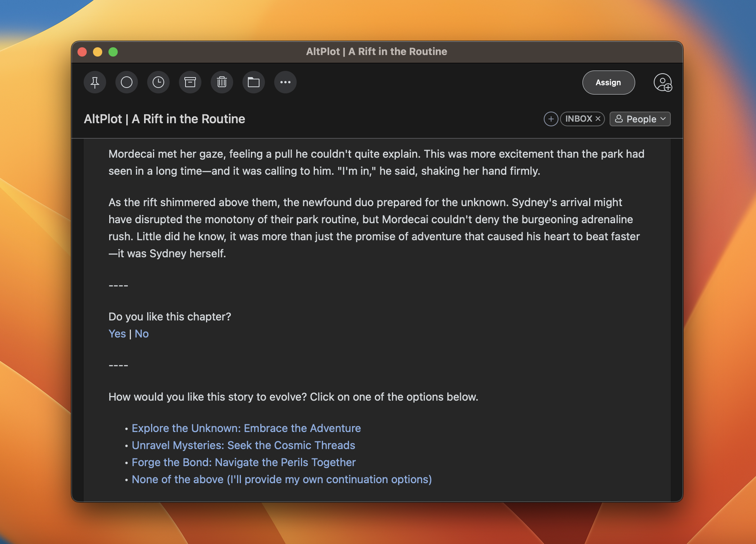This screenshot has height=544, width=756.
Task: Move the message with the folder icon
Action: [x=254, y=82]
